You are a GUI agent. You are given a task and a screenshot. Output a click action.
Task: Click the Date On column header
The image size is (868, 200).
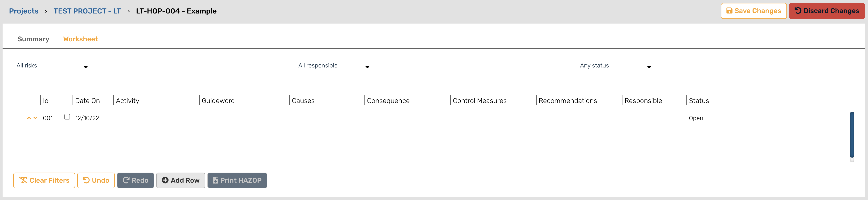pos(88,100)
